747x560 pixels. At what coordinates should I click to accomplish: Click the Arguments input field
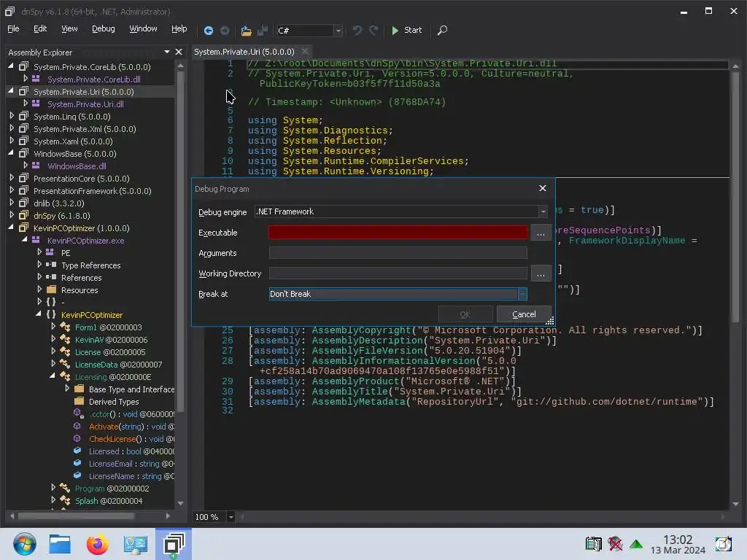point(398,253)
